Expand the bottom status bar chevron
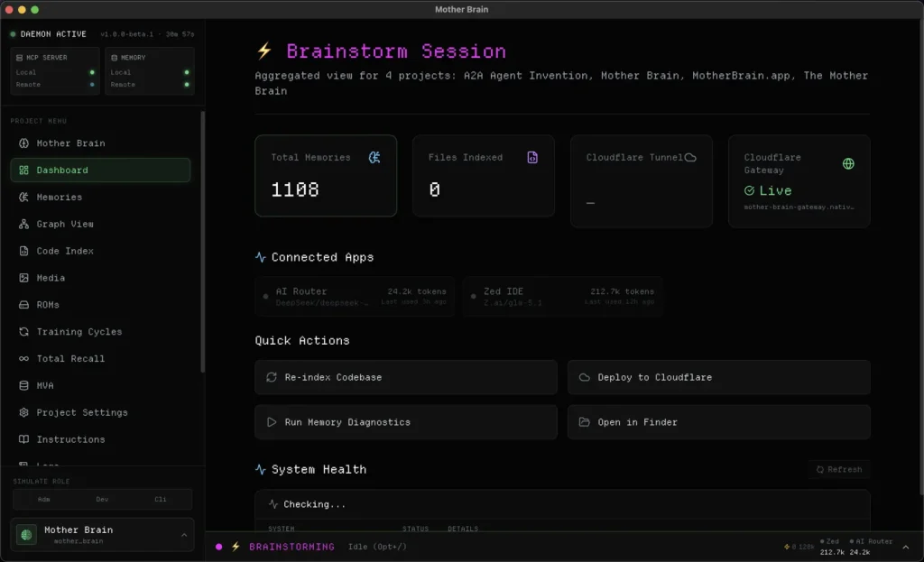The width and height of the screenshot is (924, 562). point(906,547)
